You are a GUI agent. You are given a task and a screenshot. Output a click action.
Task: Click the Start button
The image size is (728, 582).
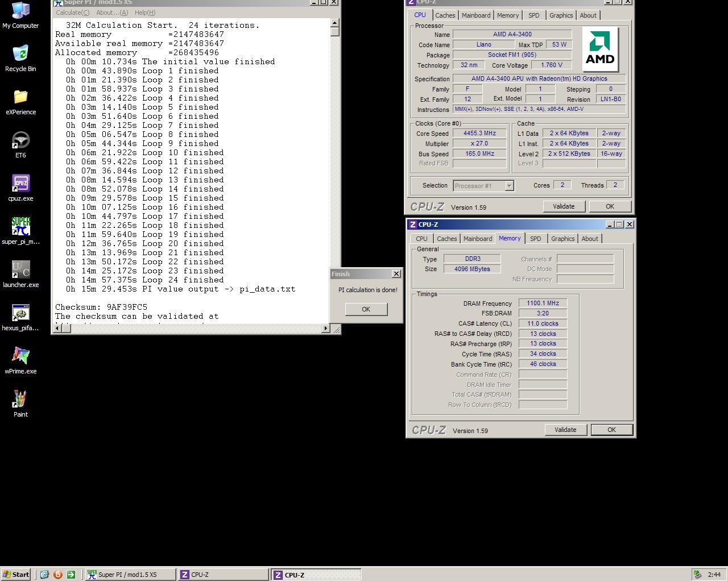point(16,575)
